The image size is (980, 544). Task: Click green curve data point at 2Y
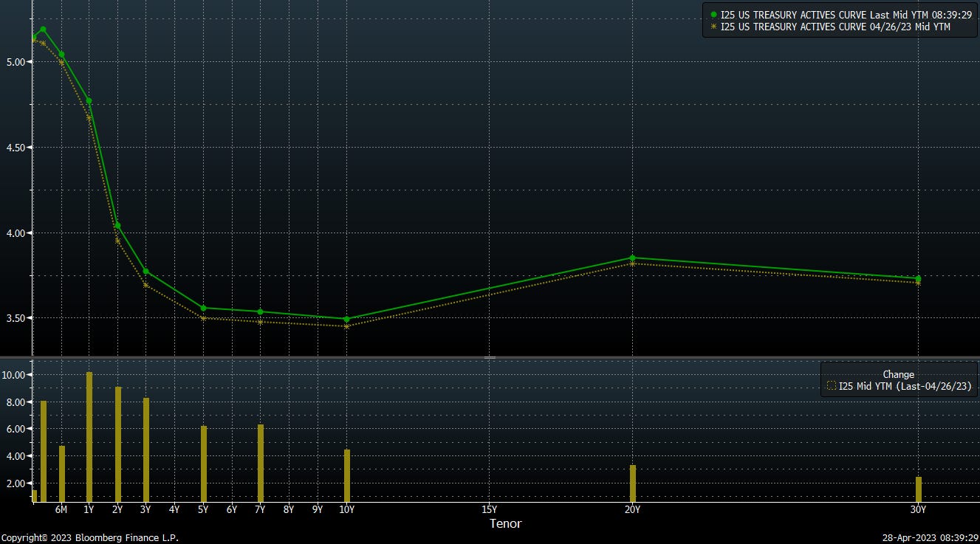coord(117,225)
